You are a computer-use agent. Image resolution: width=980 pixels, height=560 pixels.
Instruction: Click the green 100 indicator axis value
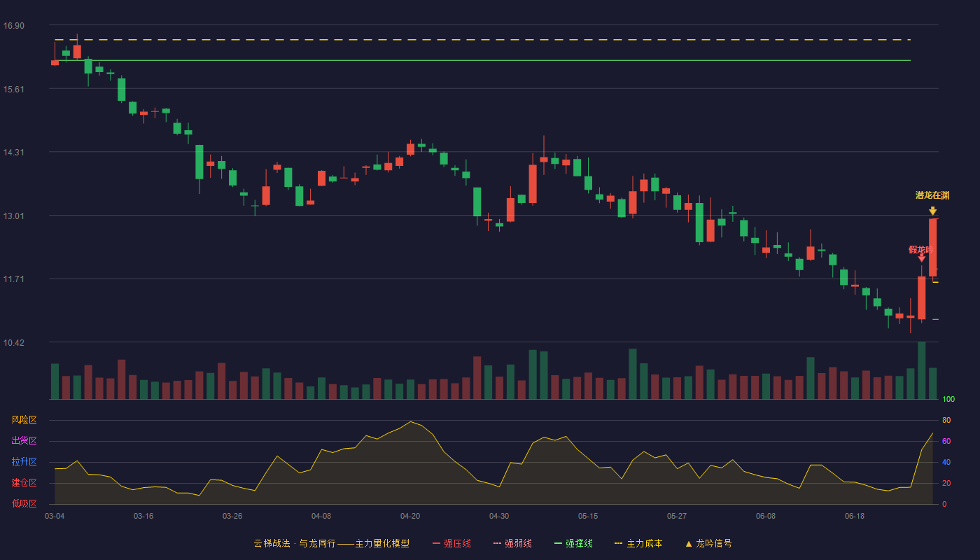tap(948, 400)
